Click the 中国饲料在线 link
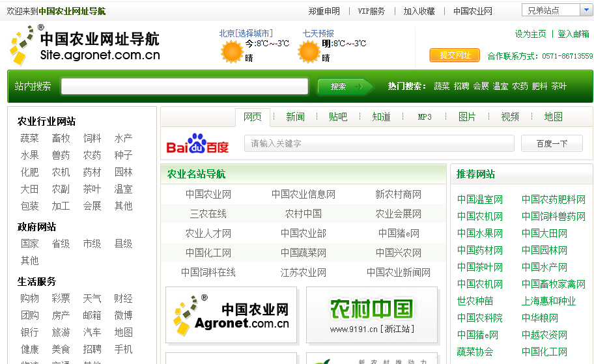The height and width of the screenshot is (364, 594). [208, 273]
